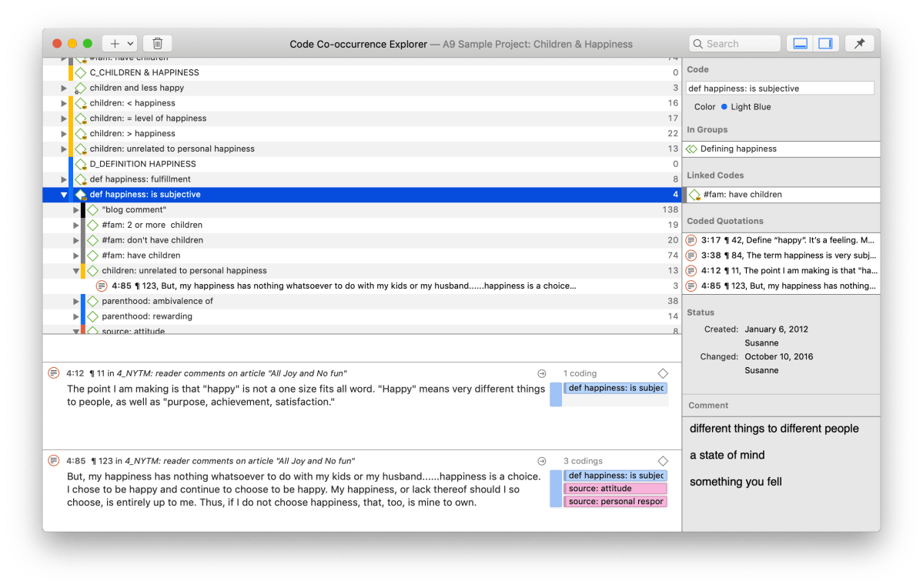Image resolution: width=923 pixels, height=588 pixels.
Task: Expand the 'children: < happiness' row
Action: [64, 103]
